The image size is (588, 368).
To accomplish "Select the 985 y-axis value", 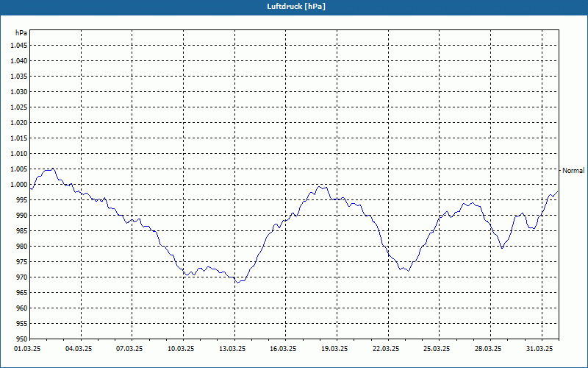I will [x=22, y=231].
